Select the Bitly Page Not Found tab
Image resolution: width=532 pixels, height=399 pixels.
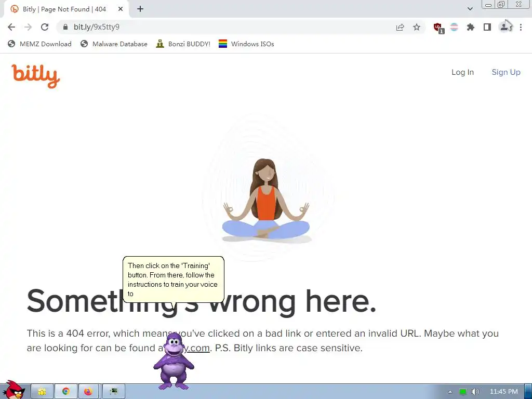coord(66,9)
